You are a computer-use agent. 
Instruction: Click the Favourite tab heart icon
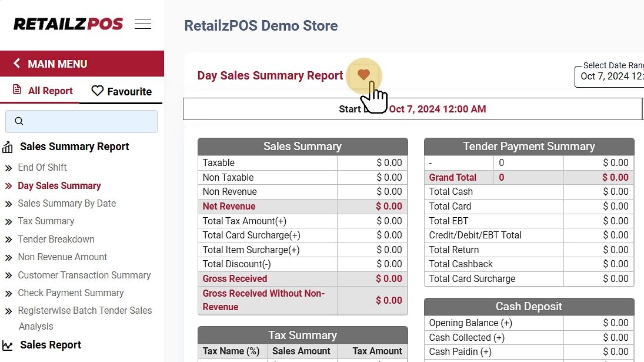[98, 91]
